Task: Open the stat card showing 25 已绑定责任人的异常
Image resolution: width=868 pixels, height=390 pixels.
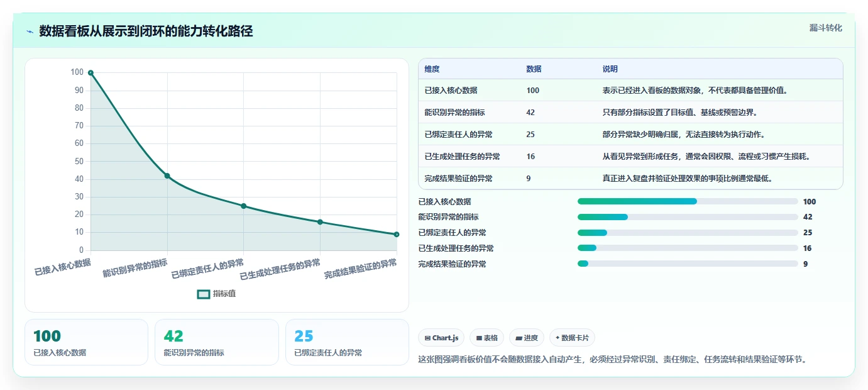Action: (x=347, y=342)
